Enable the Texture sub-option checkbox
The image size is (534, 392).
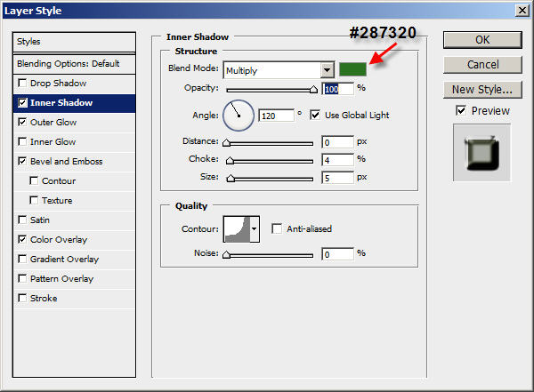click(x=34, y=200)
